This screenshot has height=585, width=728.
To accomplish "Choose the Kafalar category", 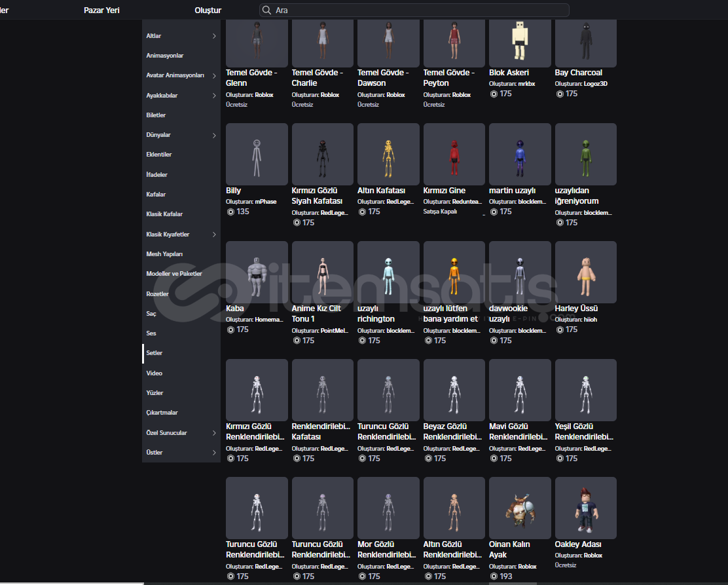I will [156, 195].
